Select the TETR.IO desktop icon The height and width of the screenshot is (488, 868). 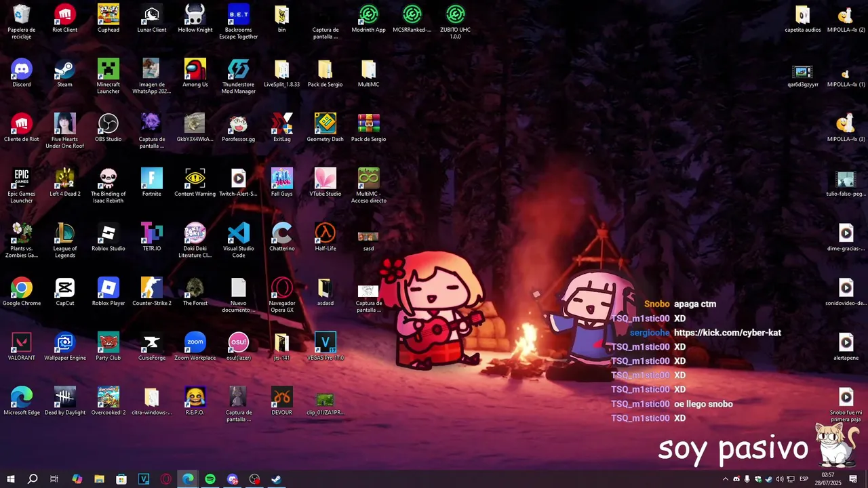[x=152, y=238]
